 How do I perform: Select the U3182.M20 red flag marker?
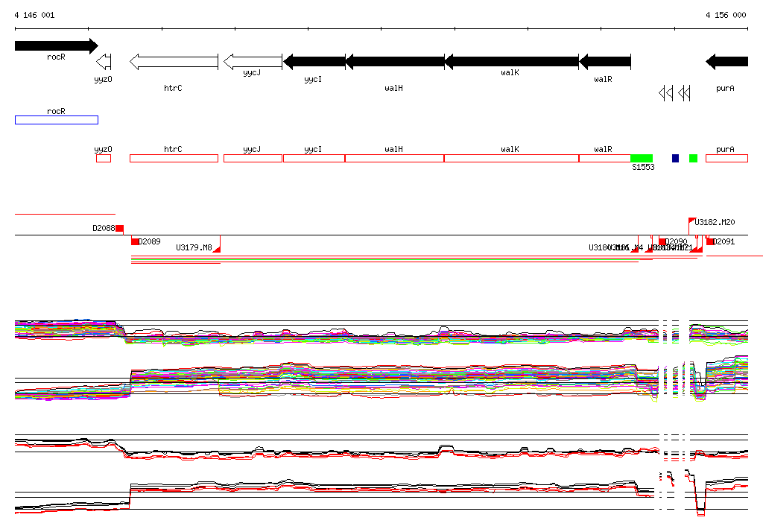(692, 221)
